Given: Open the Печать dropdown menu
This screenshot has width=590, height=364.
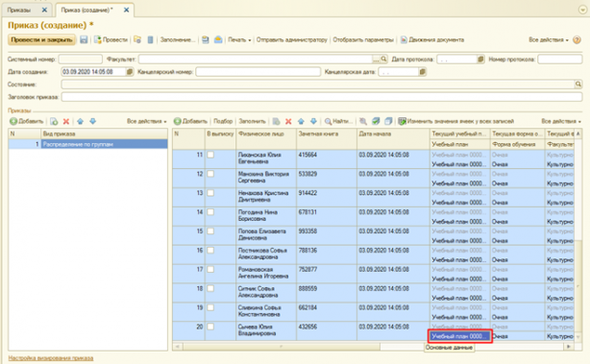Looking at the screenshot, I should click(x=239, y=39).
